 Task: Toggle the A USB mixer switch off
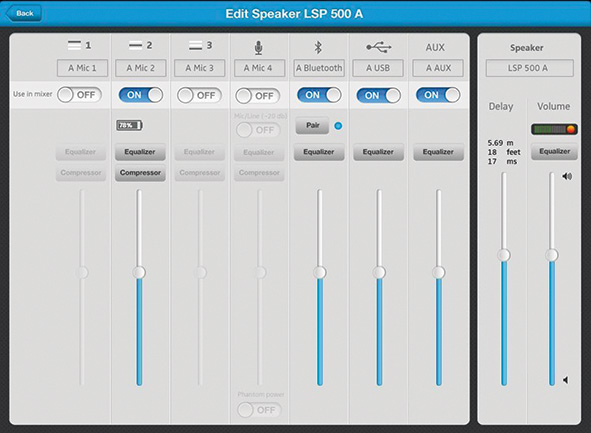379,95
